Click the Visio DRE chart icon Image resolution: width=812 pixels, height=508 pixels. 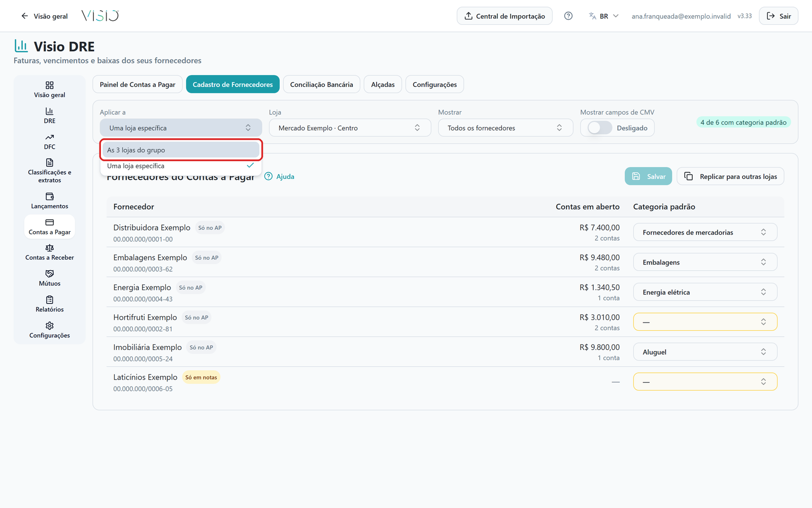point(21,46)
